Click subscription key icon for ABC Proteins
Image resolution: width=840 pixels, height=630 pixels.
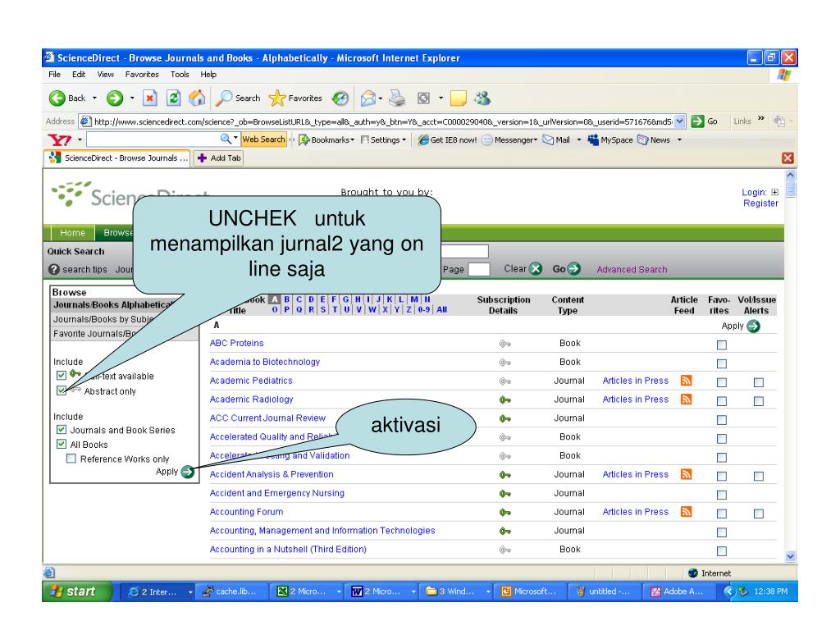tap(504, 344)
